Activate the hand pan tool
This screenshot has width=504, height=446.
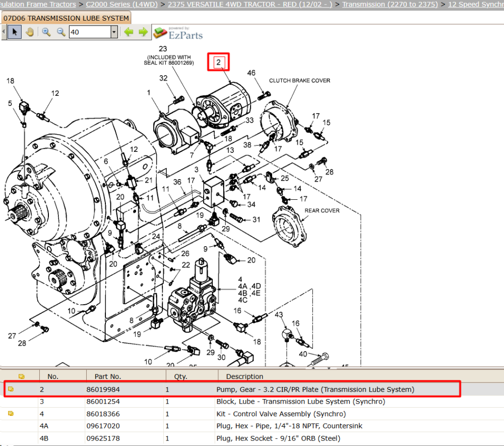[30, 32]
